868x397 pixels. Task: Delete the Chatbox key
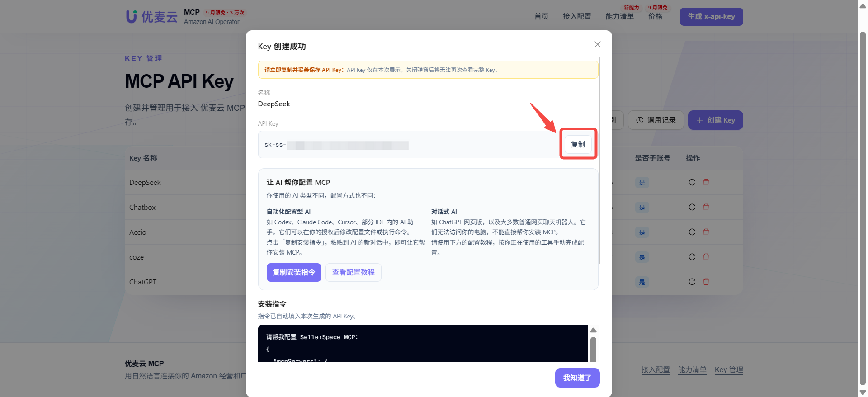tap(706, 207)
